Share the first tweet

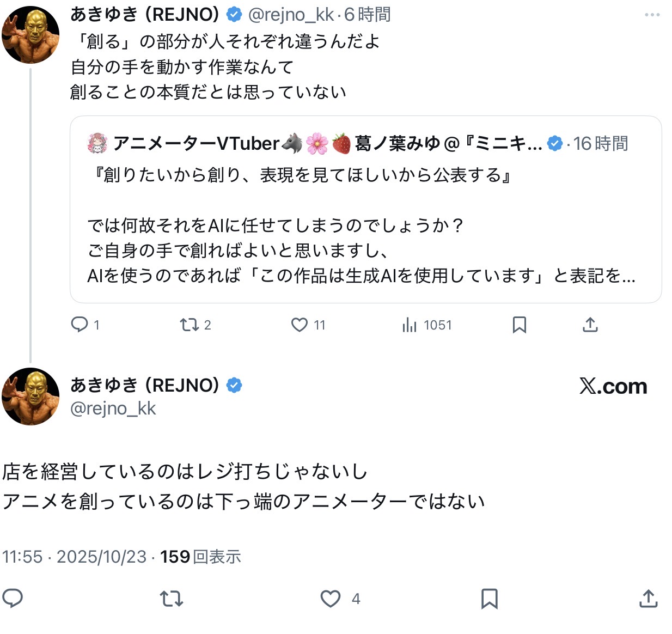[x=590, y=325]
